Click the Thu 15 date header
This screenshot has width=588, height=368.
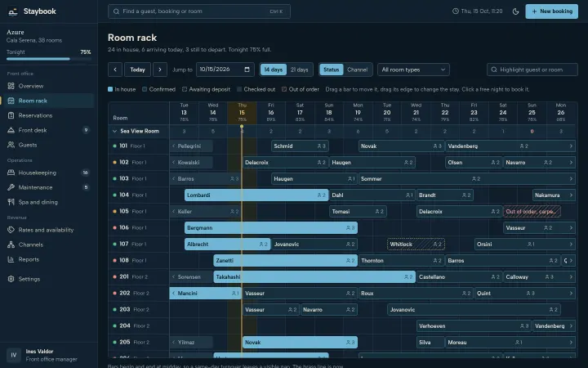tap(242, 113)
